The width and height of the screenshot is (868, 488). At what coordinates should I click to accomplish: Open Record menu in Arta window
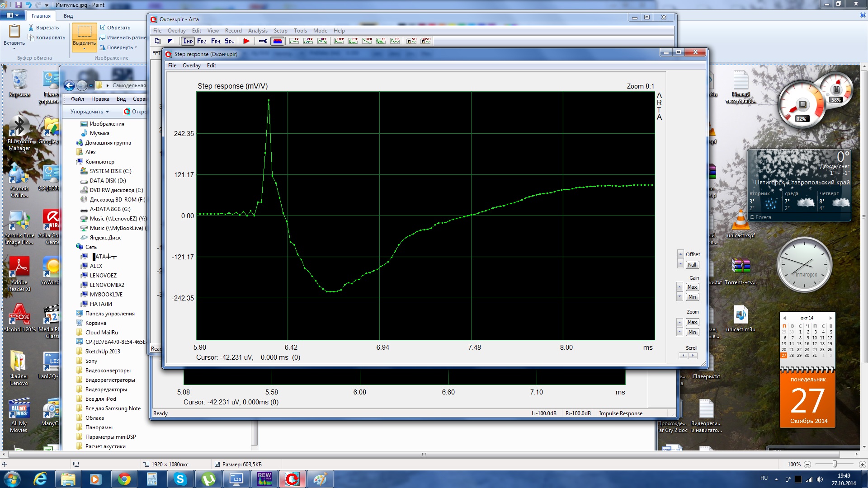[233, 31]
